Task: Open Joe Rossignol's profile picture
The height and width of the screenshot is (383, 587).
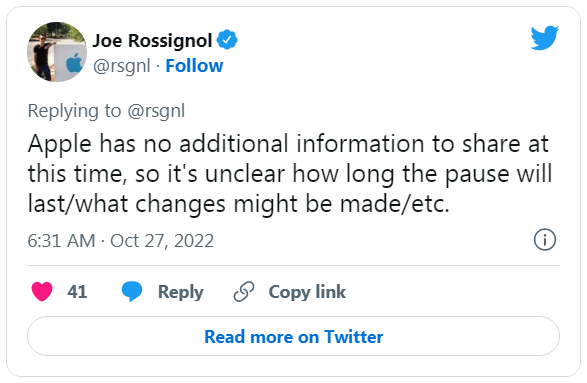Action: click(x=57, y=52)
